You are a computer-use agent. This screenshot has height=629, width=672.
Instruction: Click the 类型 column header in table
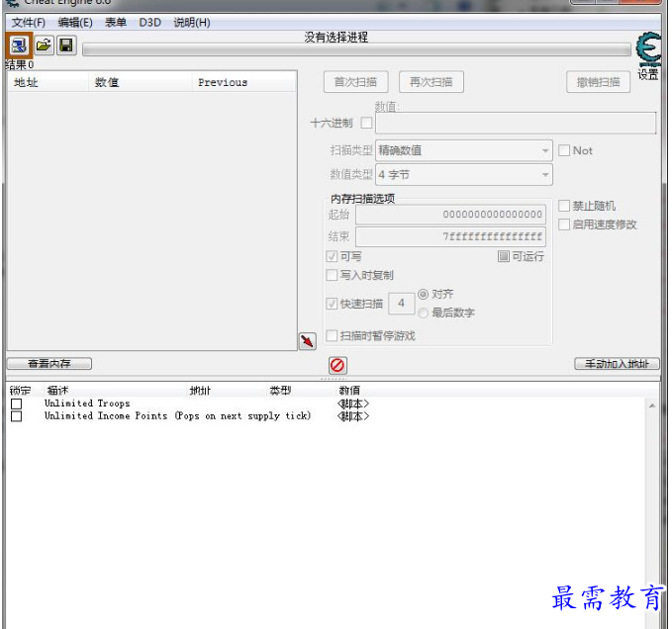[x=280, y=391]
